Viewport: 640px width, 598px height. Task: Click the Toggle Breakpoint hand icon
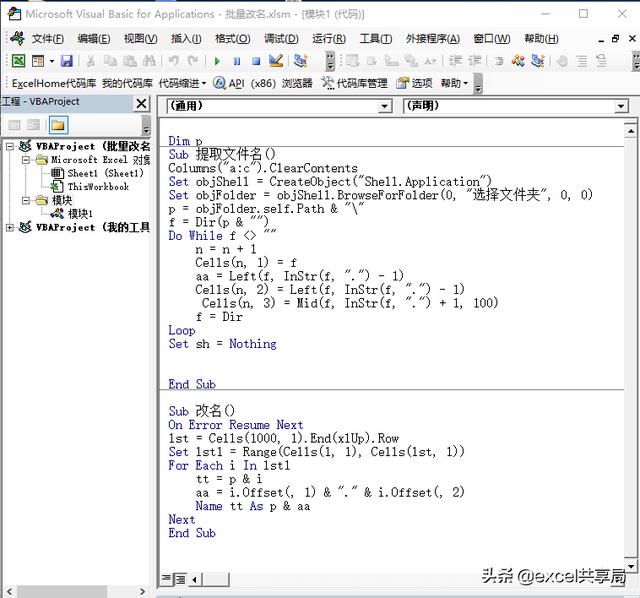coord(562,61)
